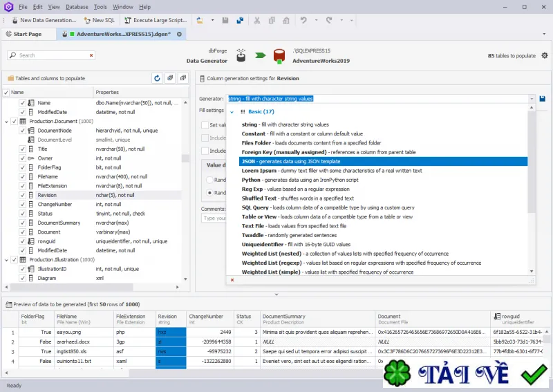Click New Data Generation toolbar button
The width and height of the screenshot is (553, 392).
click(x=44, y=21)
